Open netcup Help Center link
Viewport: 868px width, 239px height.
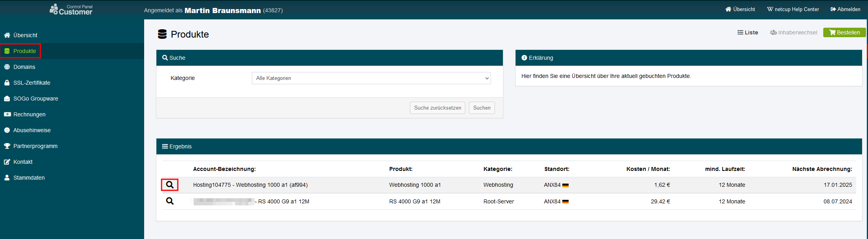(x=793, y=9)
